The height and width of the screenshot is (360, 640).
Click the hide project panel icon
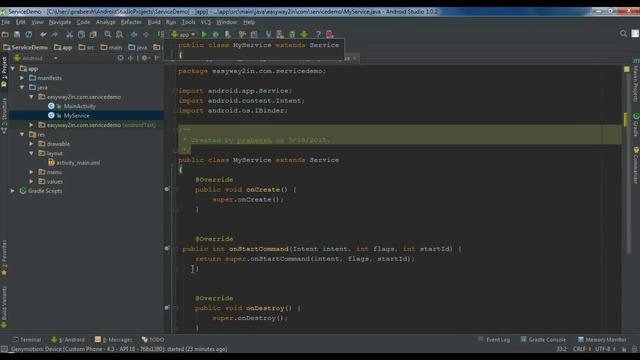coord(157,58)
